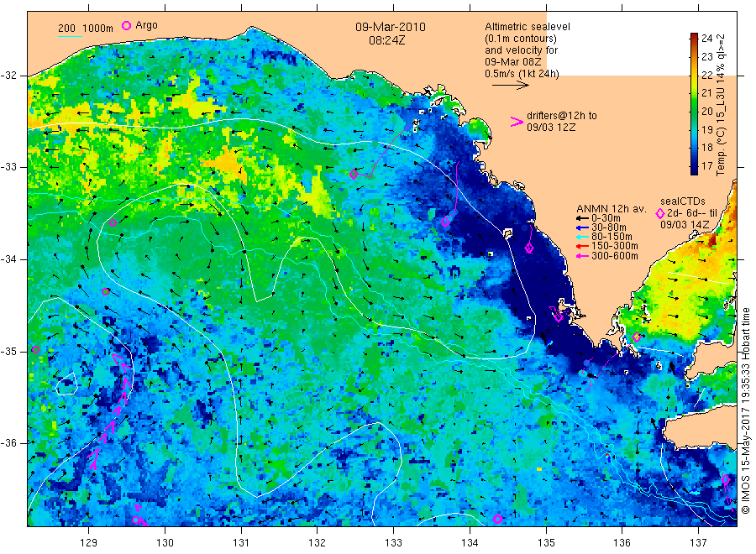Select the seal CTD diamond near 136.2°E, 34.8°S
The height and width of the screenshot is (554, 756).
637,337
